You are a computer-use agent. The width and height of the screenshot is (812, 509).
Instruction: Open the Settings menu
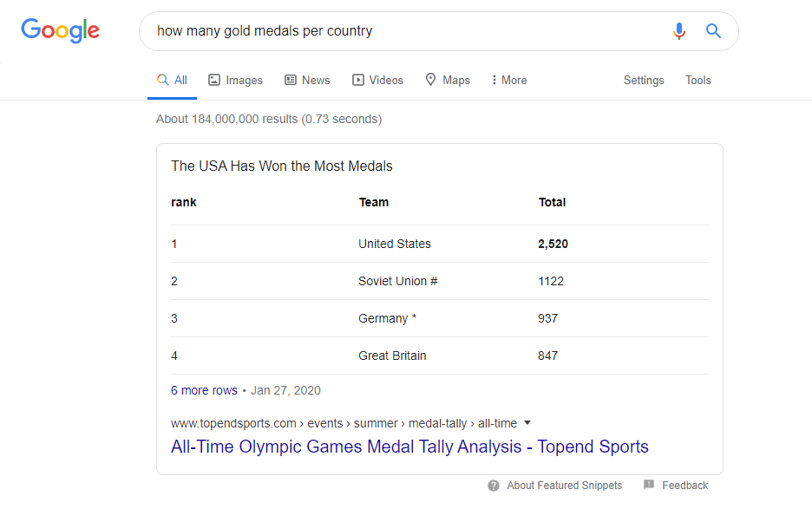pos(644,79)
